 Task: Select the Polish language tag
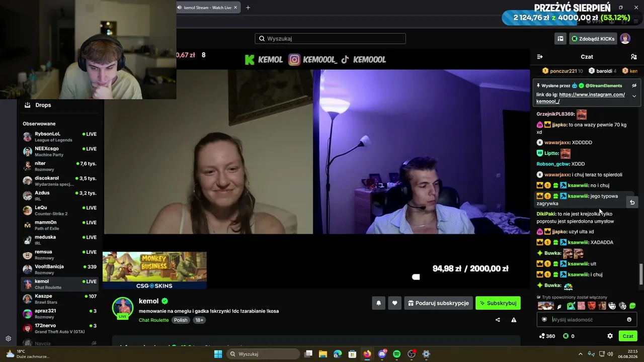pyautogui.click(x=181, y=320)
